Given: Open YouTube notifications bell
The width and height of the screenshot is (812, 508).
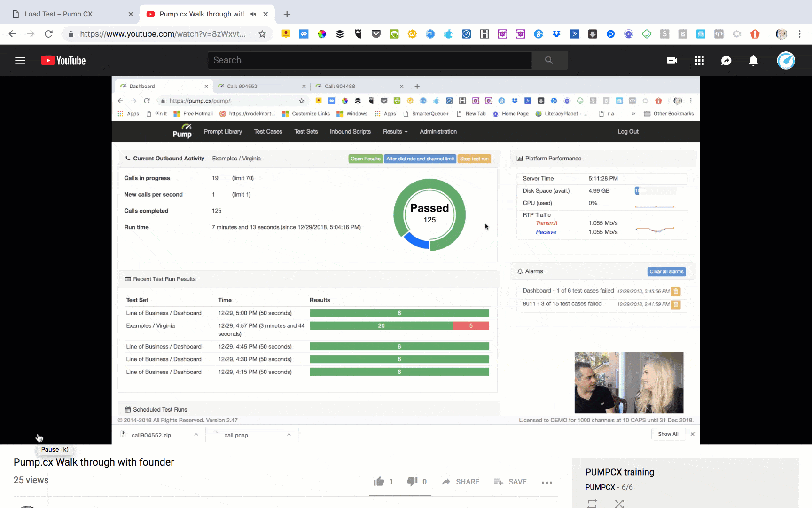Looking at the screenshot, I should [753, 60].
